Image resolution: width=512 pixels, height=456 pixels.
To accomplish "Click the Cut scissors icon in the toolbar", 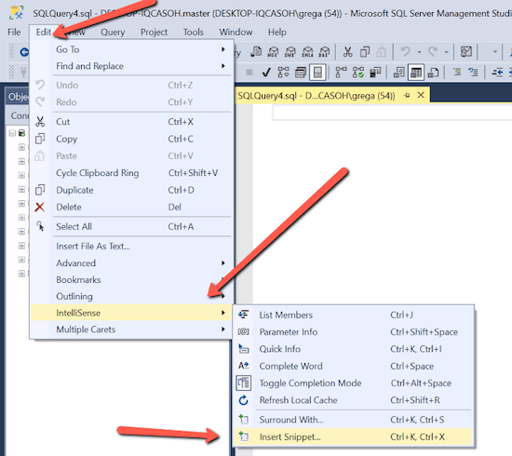I will click(348, 52).
